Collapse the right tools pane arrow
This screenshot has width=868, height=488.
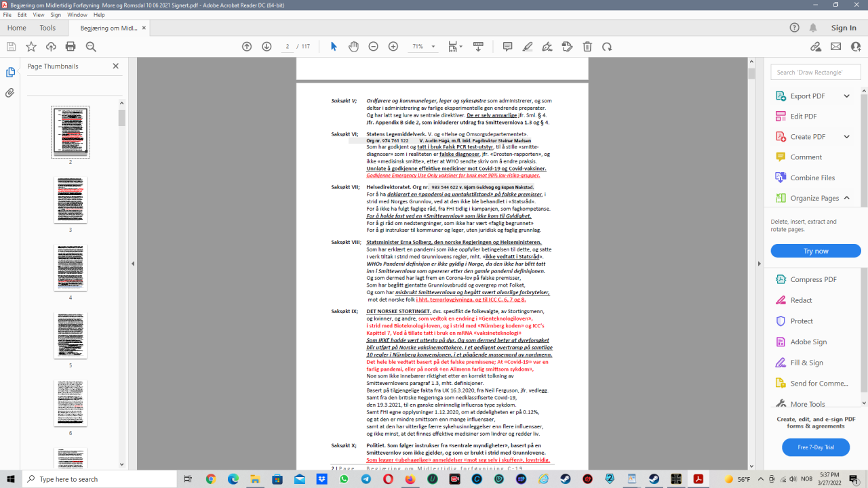point(759,264)
